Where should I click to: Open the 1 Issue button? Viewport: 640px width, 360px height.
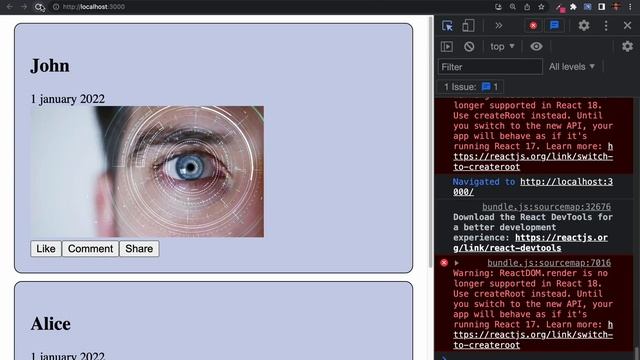pyautogui.click(x=471, y=87)
